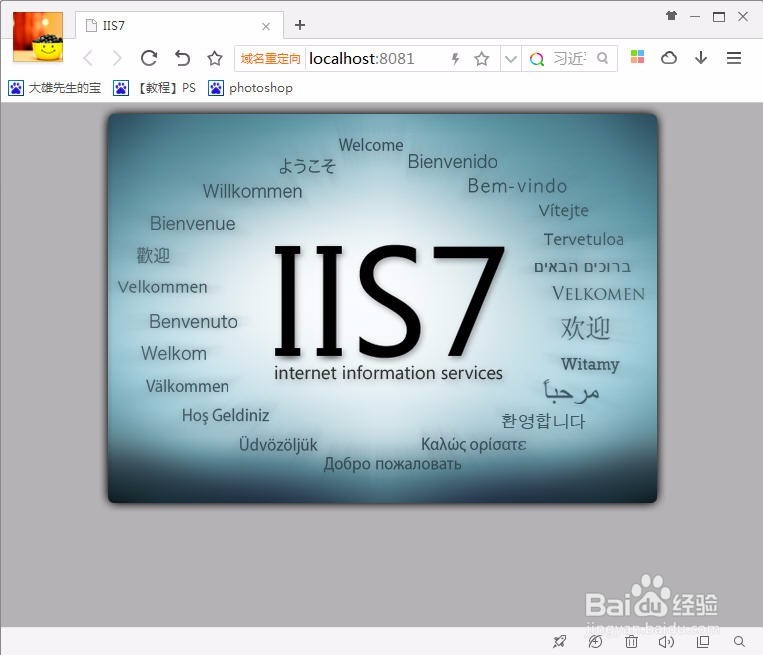Open the photoshop bookmark
This screenshot has width=763, height=655.
pyautogui.click(x=251, y=88)
